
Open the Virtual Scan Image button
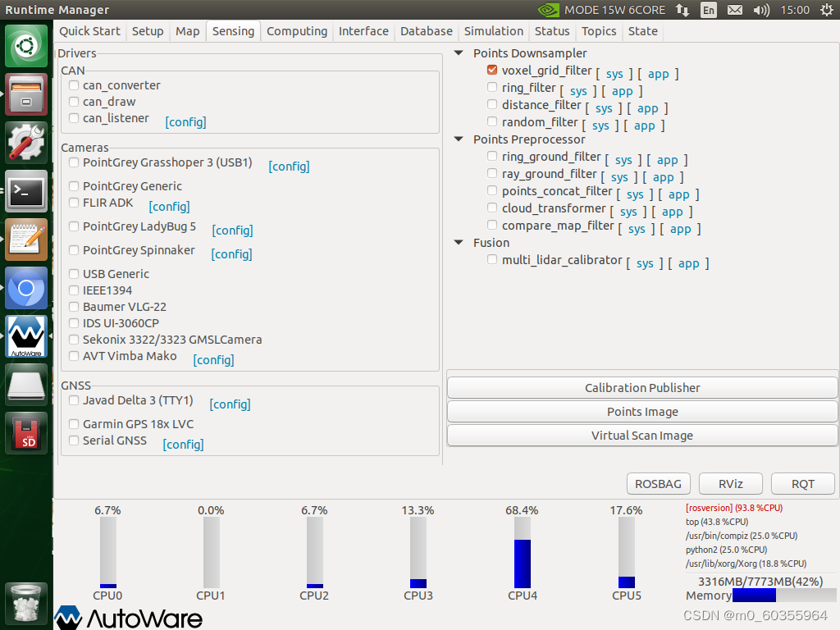(641, 435)
